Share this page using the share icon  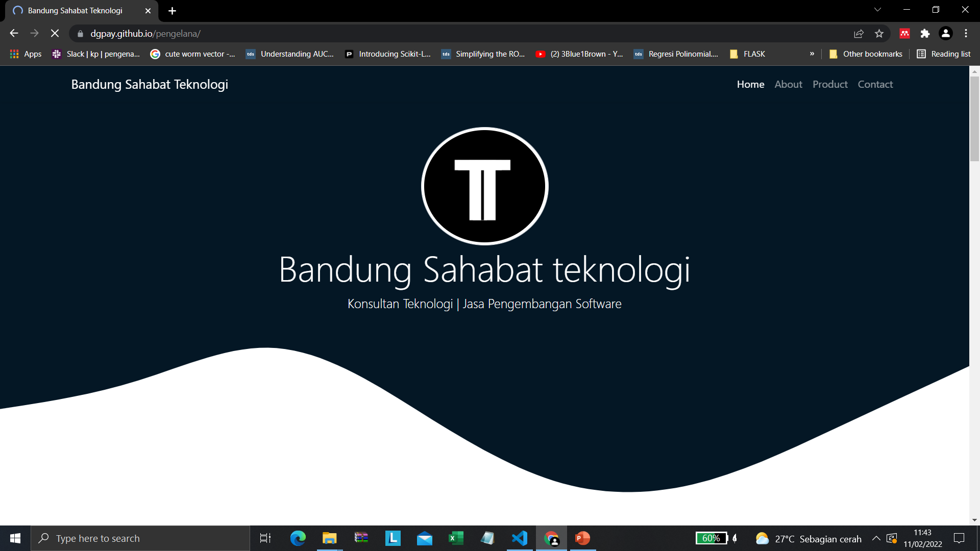click(x=859, y=34)
